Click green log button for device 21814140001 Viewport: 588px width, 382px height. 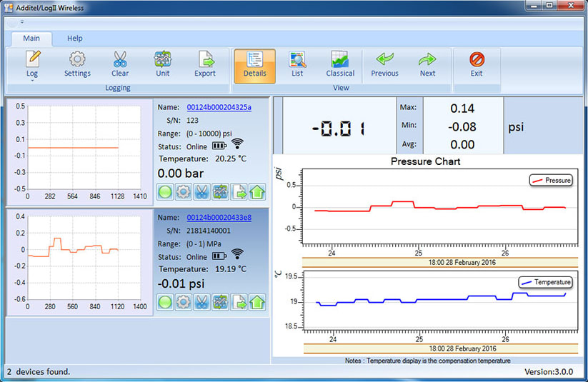pos(165,302)
